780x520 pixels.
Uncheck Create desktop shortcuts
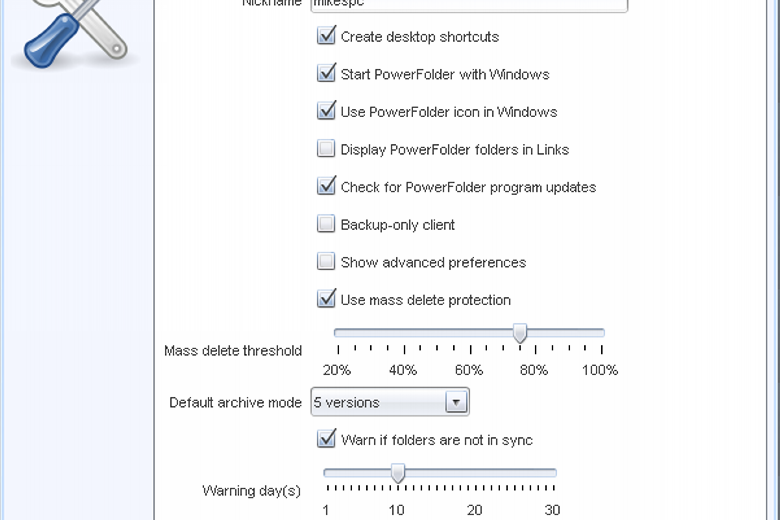(326, 36)
